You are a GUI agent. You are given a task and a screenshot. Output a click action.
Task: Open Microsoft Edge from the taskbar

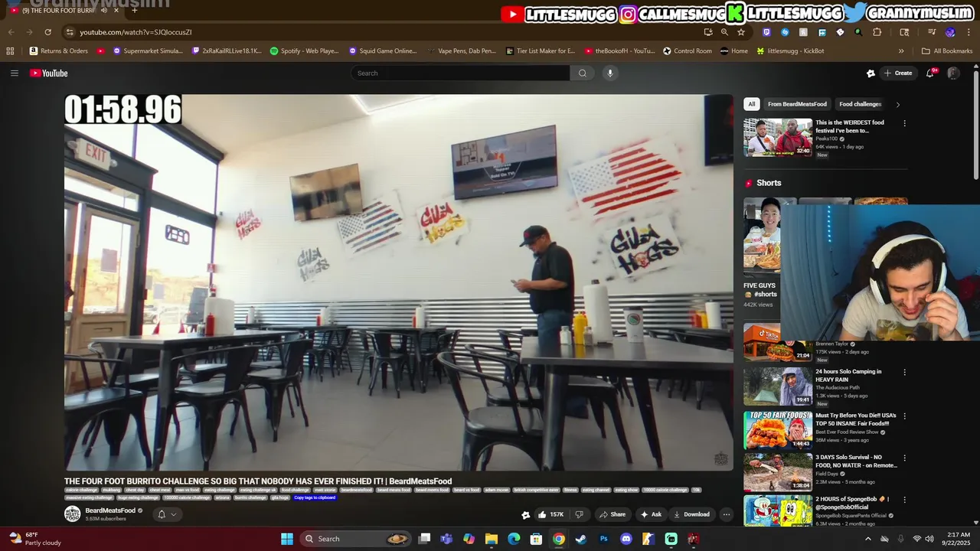(x=514, y=539)
